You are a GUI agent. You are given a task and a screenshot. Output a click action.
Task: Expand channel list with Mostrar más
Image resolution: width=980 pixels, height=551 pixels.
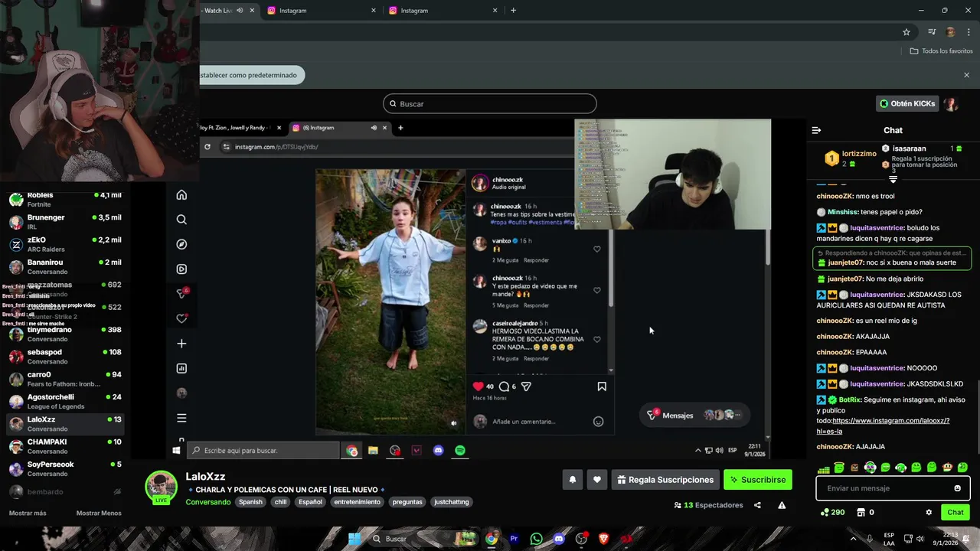[x=28, y=513]
